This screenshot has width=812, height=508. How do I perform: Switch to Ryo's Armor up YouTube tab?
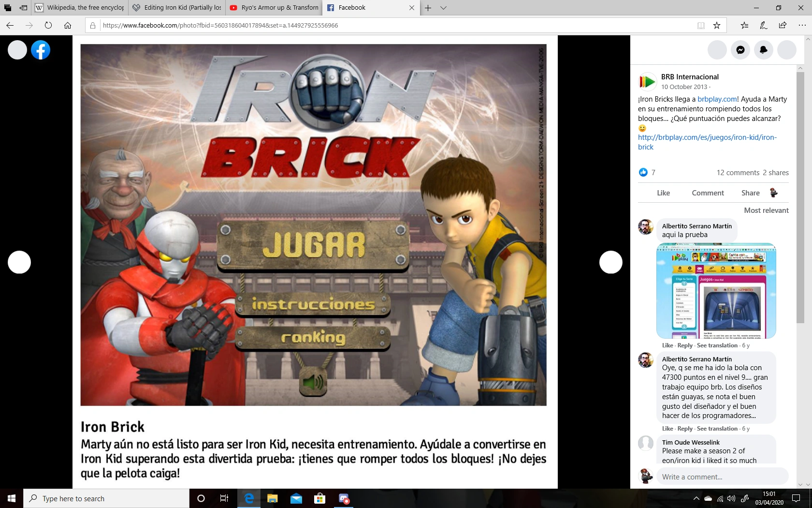(274, 8)
